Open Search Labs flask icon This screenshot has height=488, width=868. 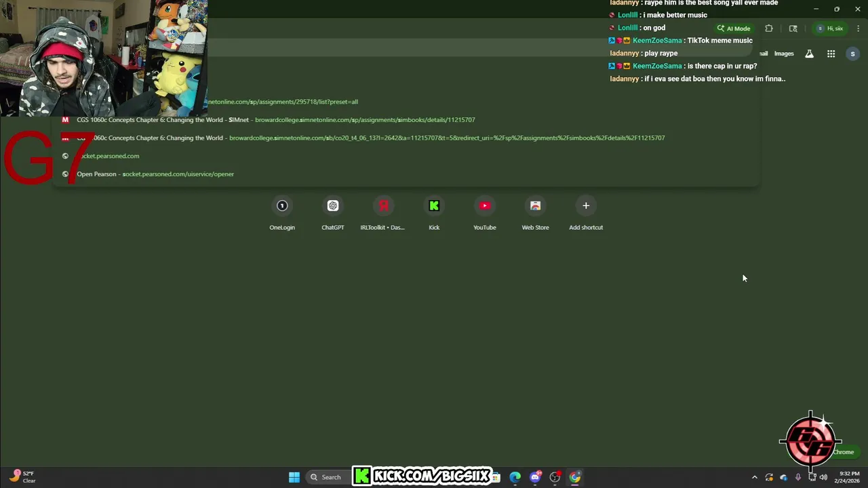coord(809,54)
